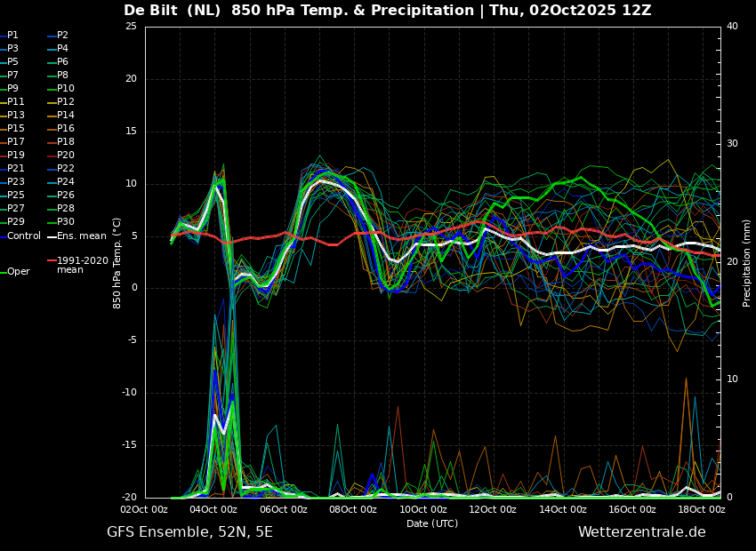This screenshot has width=756, height=551.
Task: Click the 40 value on precipitation axis
Action: 732,26
